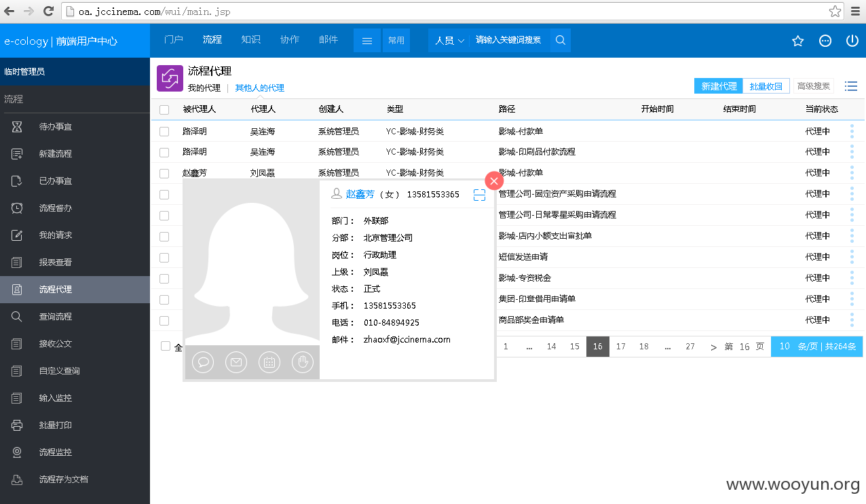Open 我的请求 in the sidebar
Image resolution: width=866 pixels, height=504 pixels.
(x=75, y=235)
